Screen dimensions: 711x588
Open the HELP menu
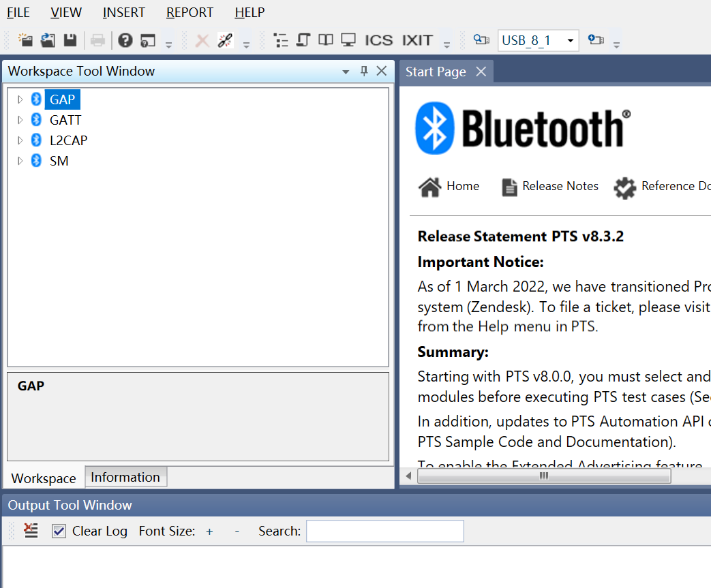click(x=249, y=12)
